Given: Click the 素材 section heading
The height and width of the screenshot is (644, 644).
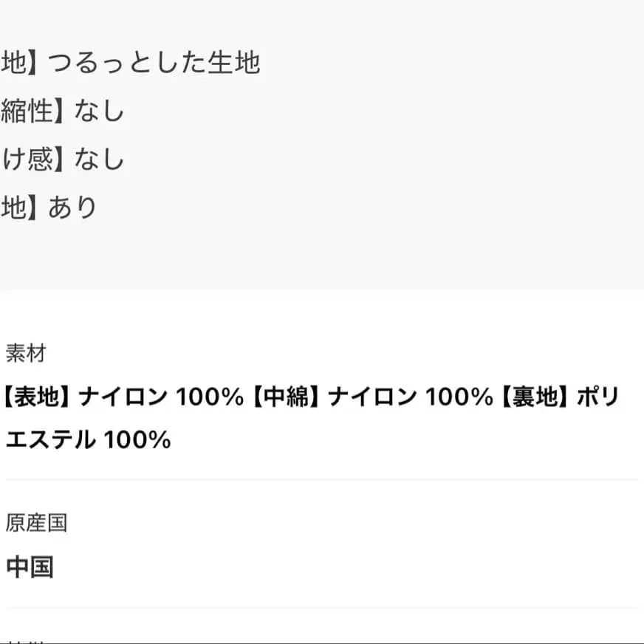Looking at the screenshot, I should (26, 354).
